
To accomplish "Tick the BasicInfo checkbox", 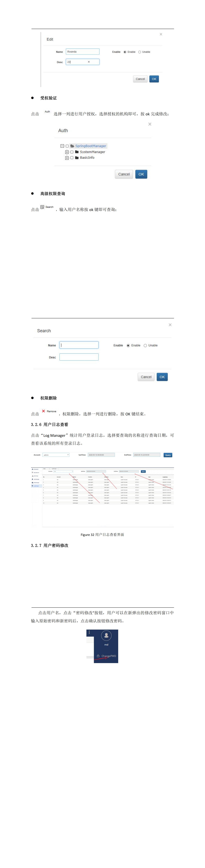I will pyautogui.click(x=72, y=158).
